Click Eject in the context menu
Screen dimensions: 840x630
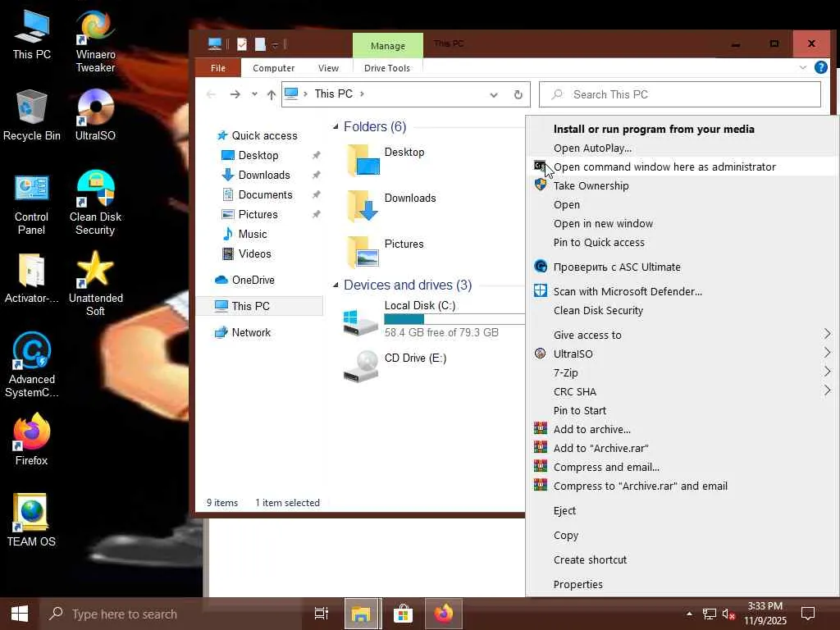[682, 510]
